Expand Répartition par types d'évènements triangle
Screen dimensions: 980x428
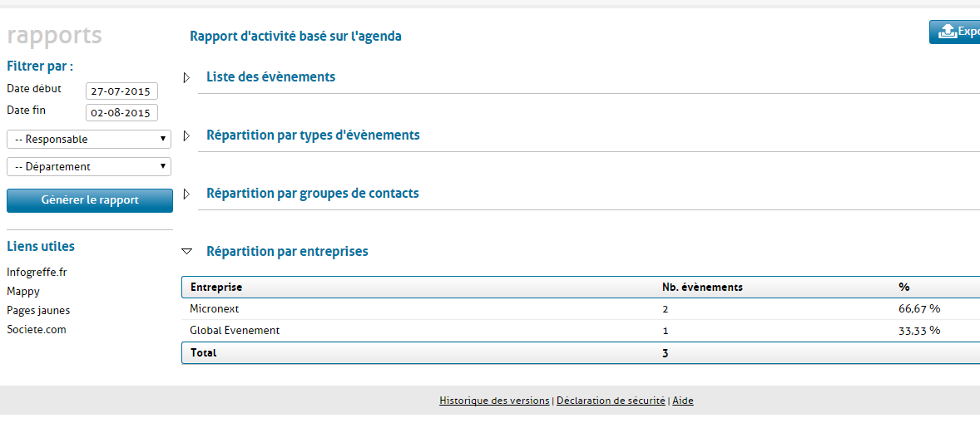(x=187, y=135)
